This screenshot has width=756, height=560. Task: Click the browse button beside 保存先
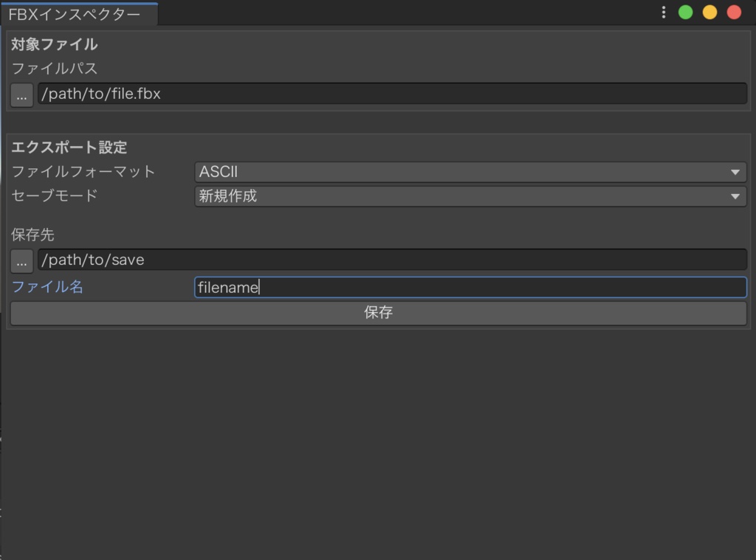click(x=21, y=260)
